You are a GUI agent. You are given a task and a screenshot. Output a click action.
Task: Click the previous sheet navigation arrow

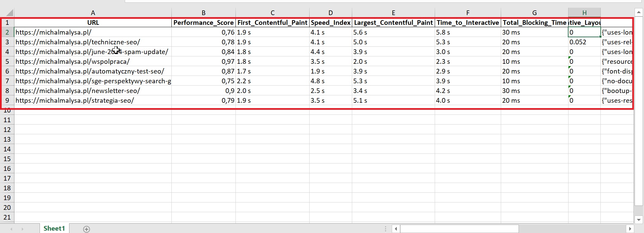pyautogui.click(x=11, y=229)
